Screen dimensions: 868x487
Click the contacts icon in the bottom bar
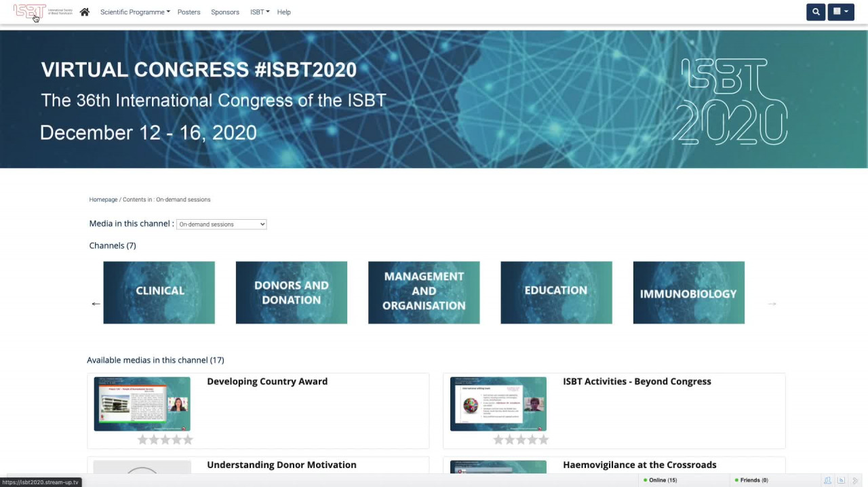(x=827, y=480)
